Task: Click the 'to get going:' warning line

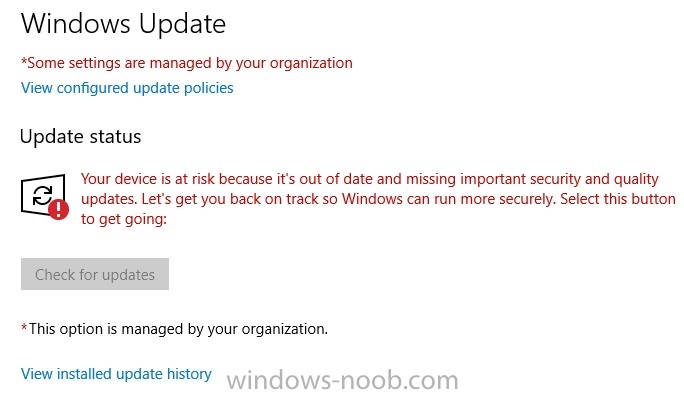Action: pos(124,219)
